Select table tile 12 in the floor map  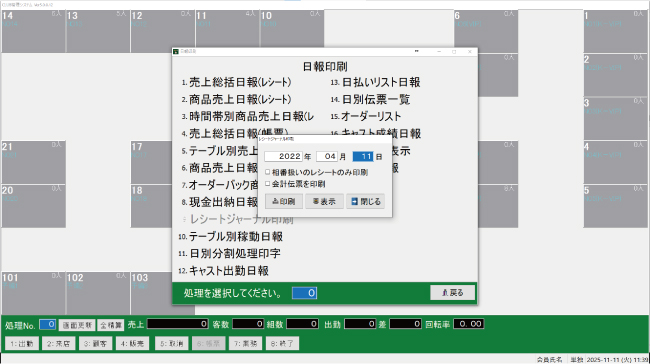point(162,32)
